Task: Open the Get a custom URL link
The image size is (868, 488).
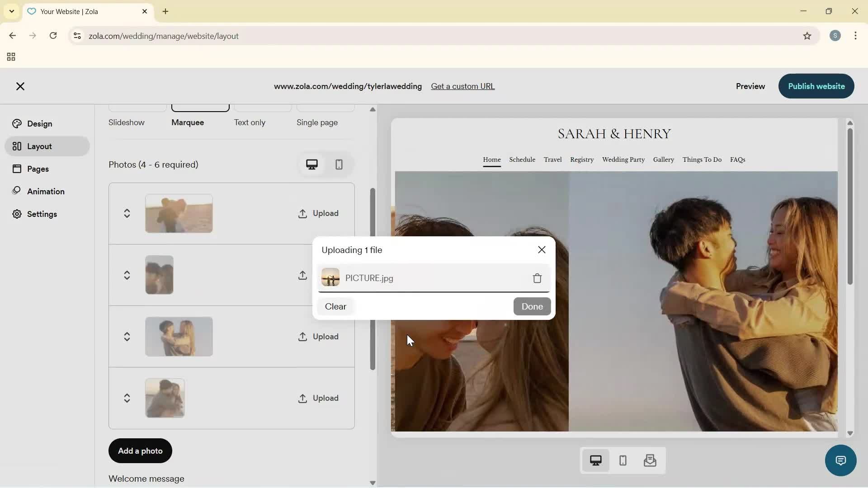Action: click(x=463, y=86)
